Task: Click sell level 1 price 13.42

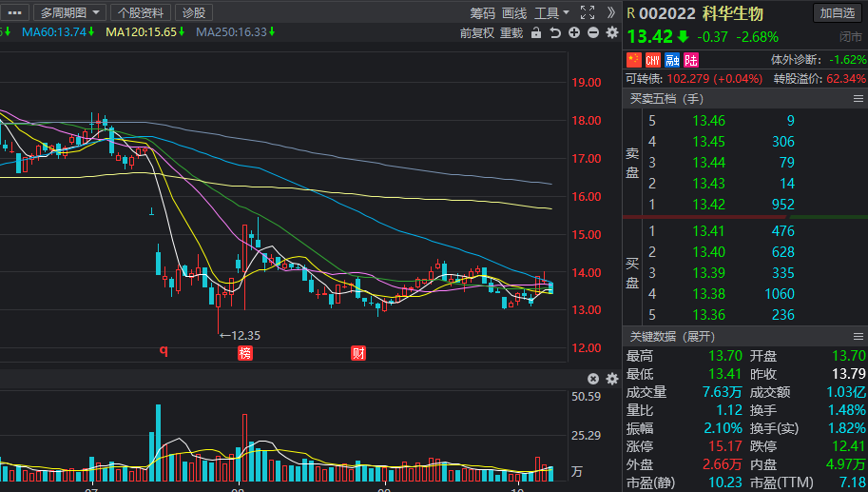Action: tap(708, 204)
